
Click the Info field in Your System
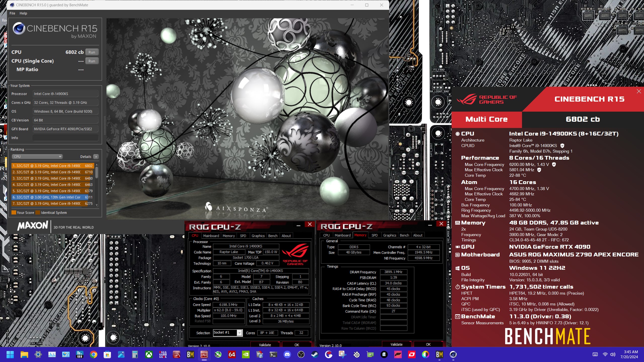point(65,138)
